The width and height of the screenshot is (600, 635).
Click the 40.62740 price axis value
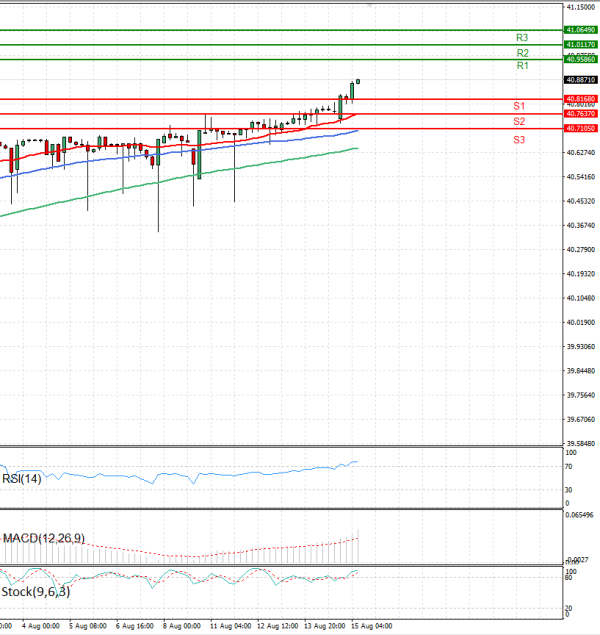point(581,153)
